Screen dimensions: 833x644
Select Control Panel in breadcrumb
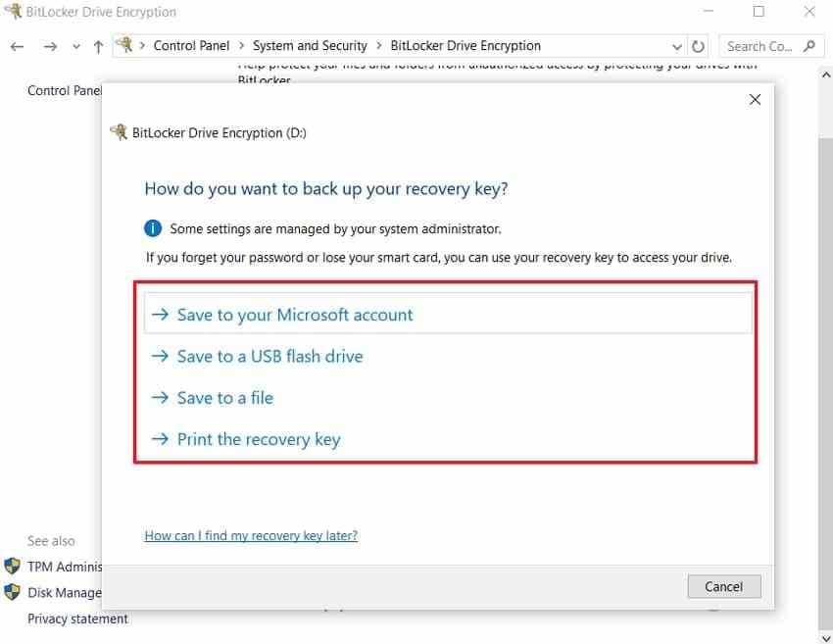tap(191, 46)
